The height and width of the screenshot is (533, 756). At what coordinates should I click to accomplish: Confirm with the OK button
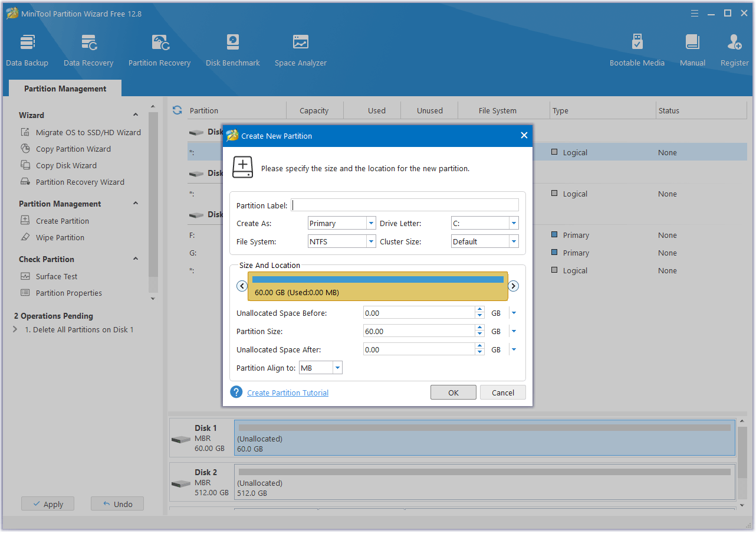(453, 393)
